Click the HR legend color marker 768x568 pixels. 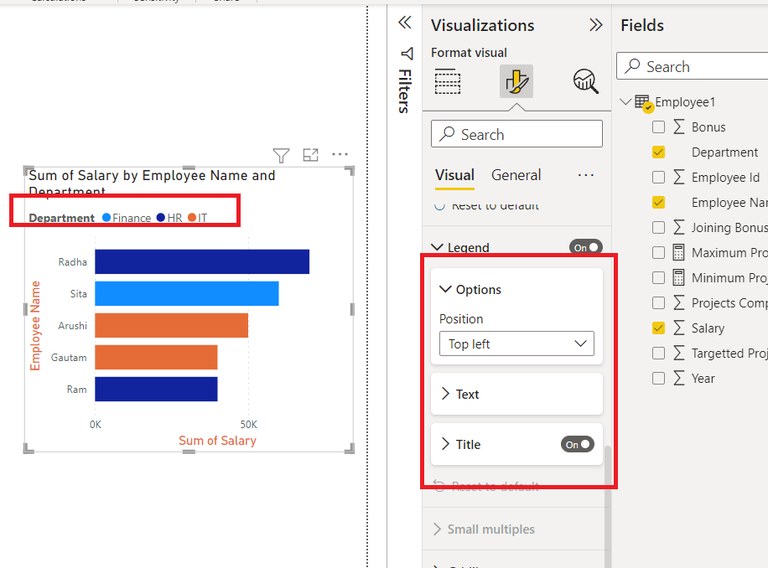click(x=161, y=217)
